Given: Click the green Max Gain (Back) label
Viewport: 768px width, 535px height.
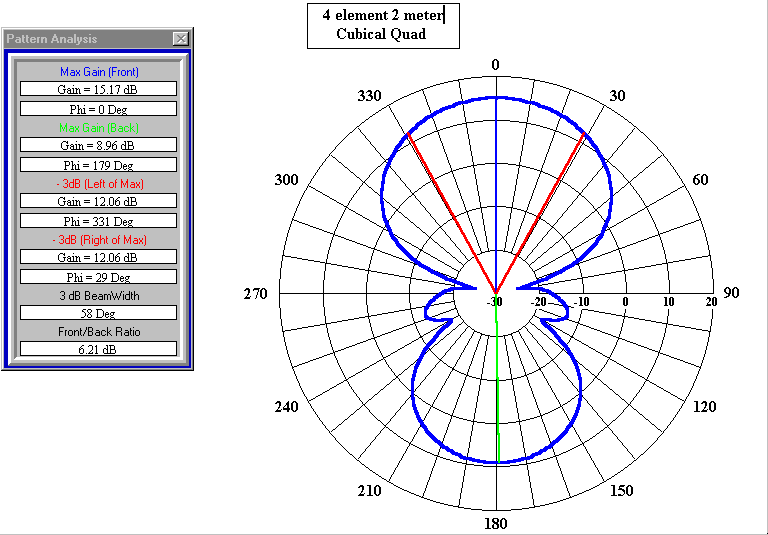Looking at the screenshot, I should (98, 128).
